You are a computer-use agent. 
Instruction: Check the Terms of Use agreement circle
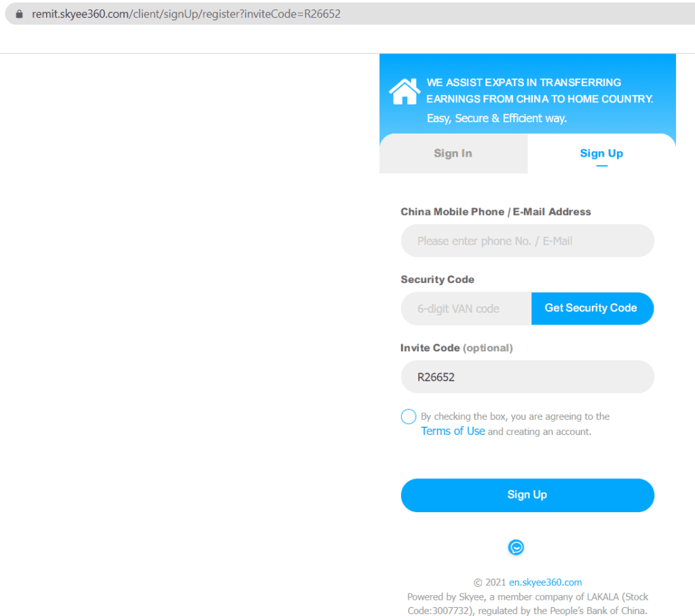coord(408,417)
